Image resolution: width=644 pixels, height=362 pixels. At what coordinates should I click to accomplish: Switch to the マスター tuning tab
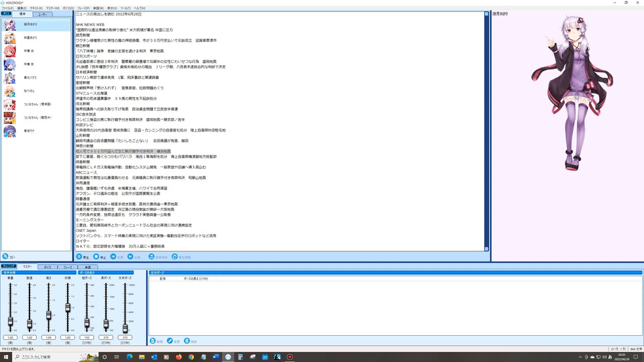(x=27, y=267)
